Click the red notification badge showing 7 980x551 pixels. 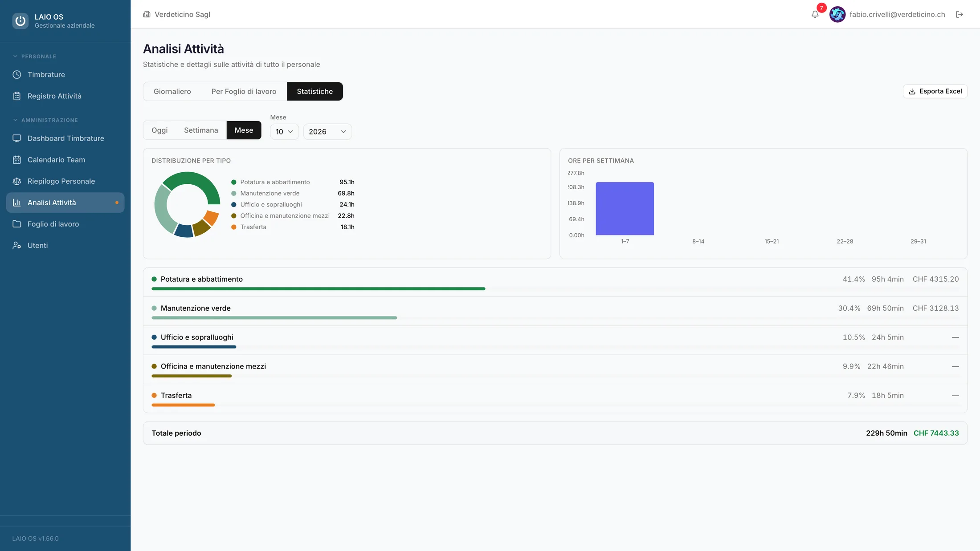821,8
